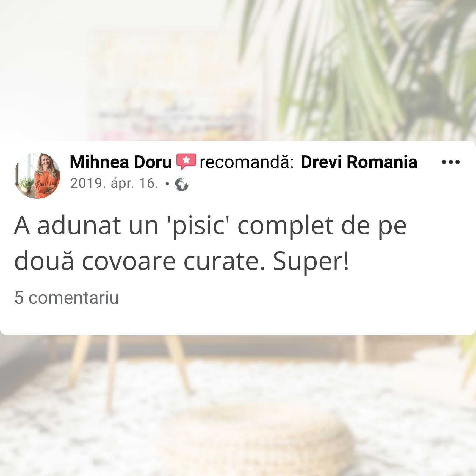Click the pink star recommendation badge

point(186,161)
